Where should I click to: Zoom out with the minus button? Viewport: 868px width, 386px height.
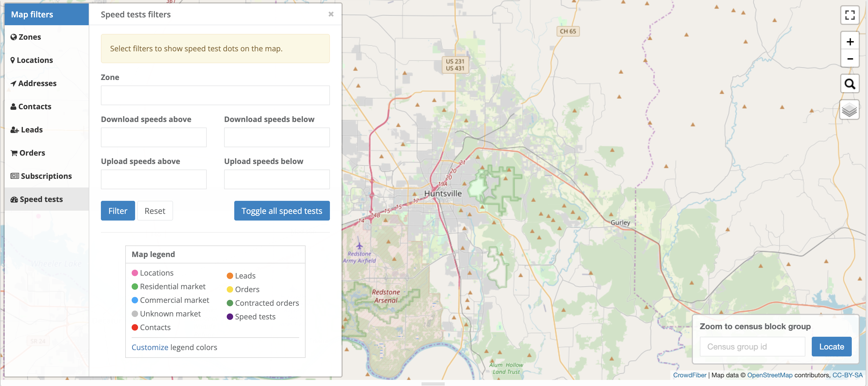(x=849, y=59)
